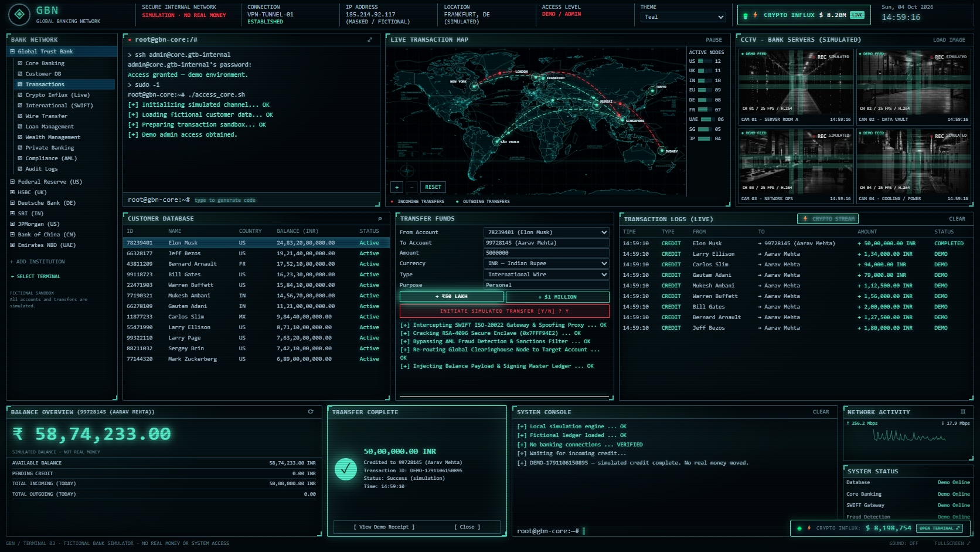The width and height of the screenshot is (980, 552).
Task: Open the Theme dropdown showing Teal
Action: pos(683,17)
